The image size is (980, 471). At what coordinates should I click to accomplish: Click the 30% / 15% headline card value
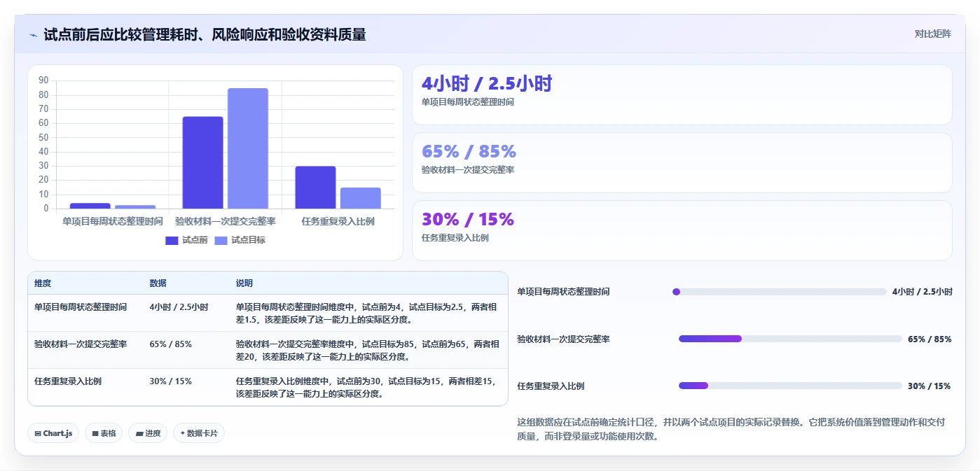(468, 219)
